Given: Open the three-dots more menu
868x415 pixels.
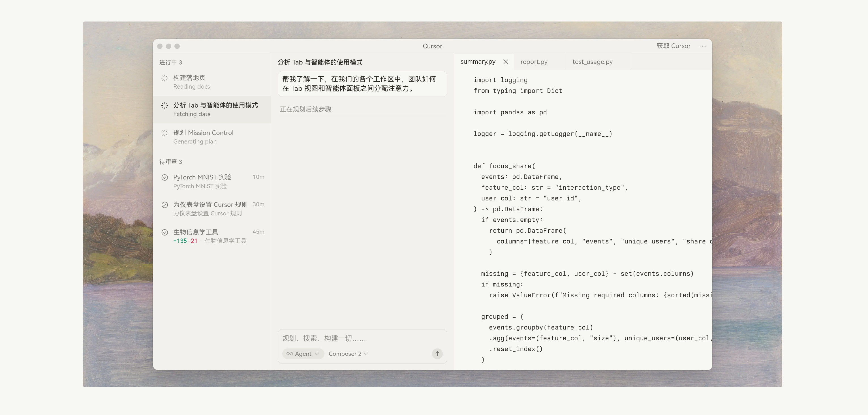Looking at the screenshot, I should pos(703,46).
